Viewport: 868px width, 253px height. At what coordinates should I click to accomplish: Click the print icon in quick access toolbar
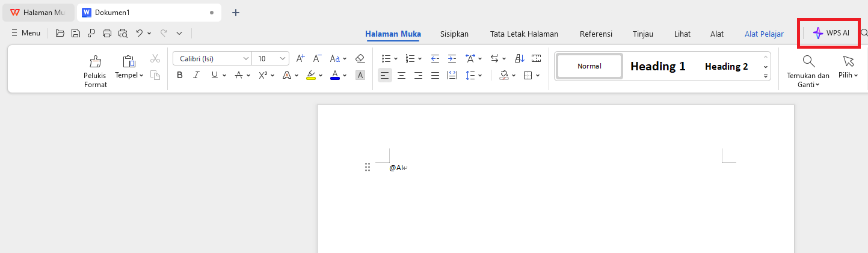click(x=107, y=34)
